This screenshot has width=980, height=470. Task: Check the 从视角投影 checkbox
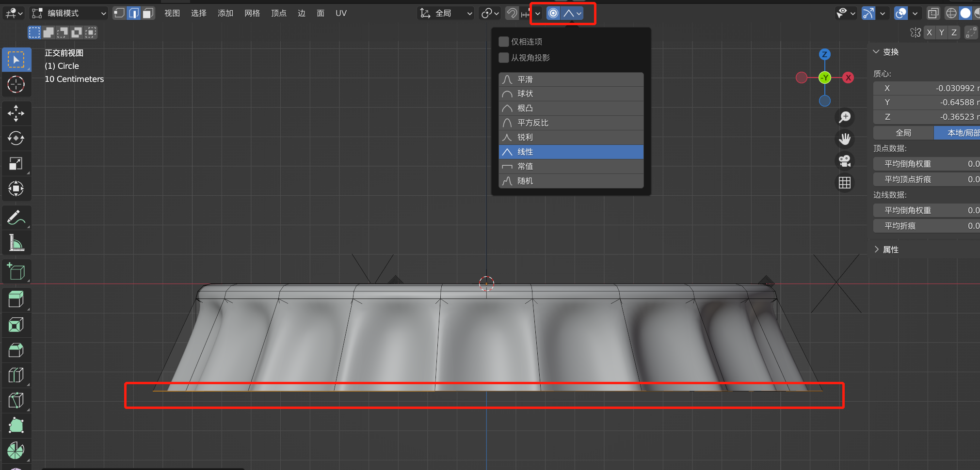pos(504,58)
